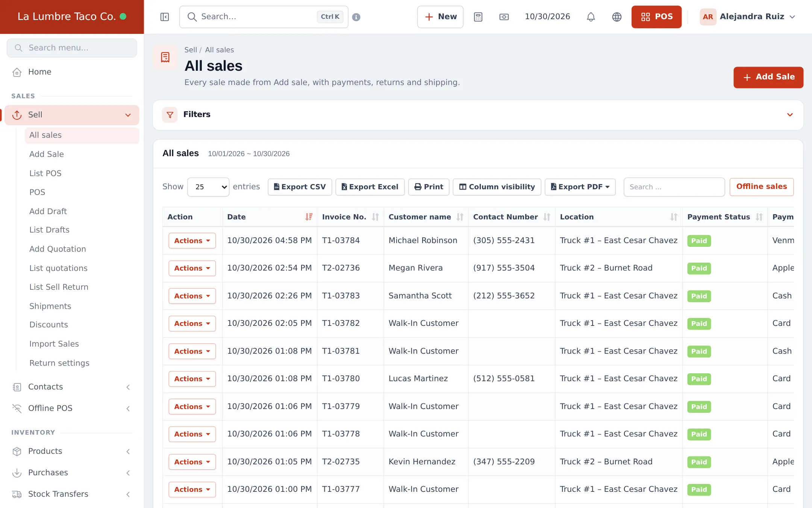Click the globe language icon
This screenshot has width=812, height=508.
tap(617, 17)
